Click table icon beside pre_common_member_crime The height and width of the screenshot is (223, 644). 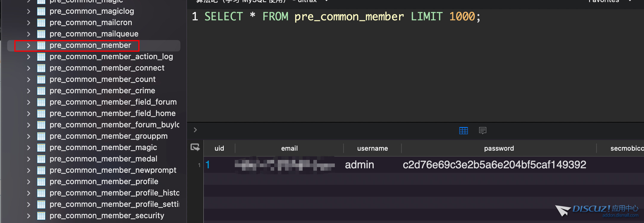(41, 91)
